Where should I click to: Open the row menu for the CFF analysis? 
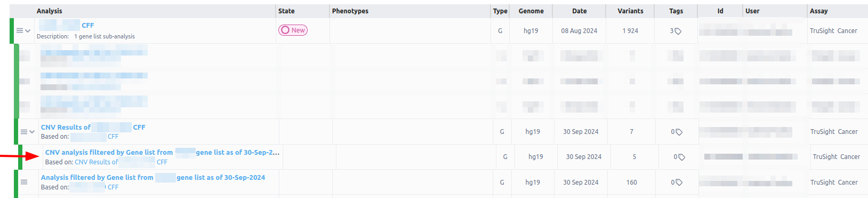(20, 30)
